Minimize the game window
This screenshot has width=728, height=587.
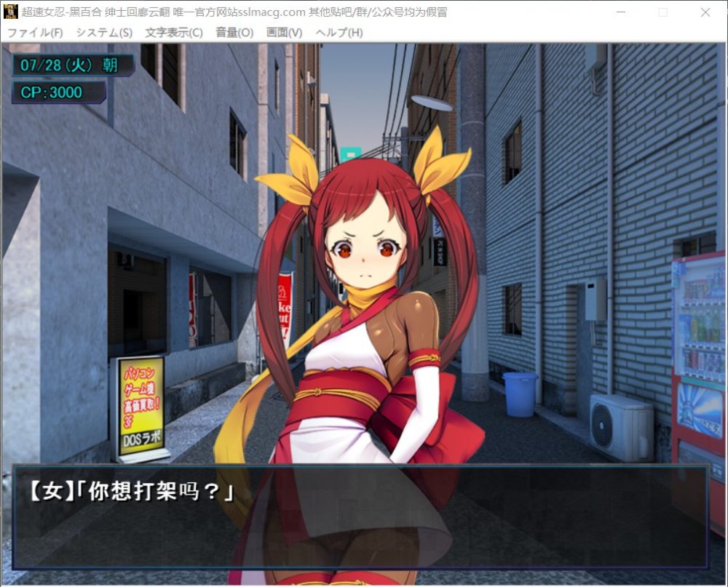coord(621,12)
